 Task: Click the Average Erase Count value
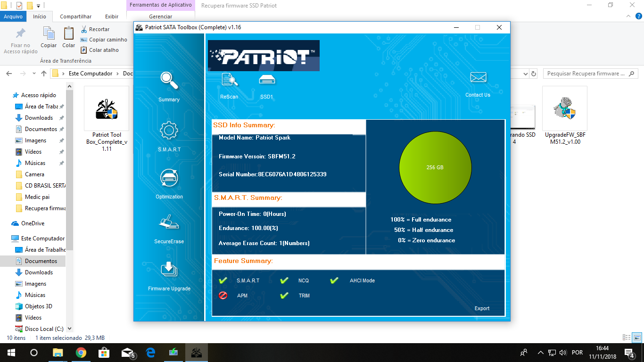click(x=264, y=243)
